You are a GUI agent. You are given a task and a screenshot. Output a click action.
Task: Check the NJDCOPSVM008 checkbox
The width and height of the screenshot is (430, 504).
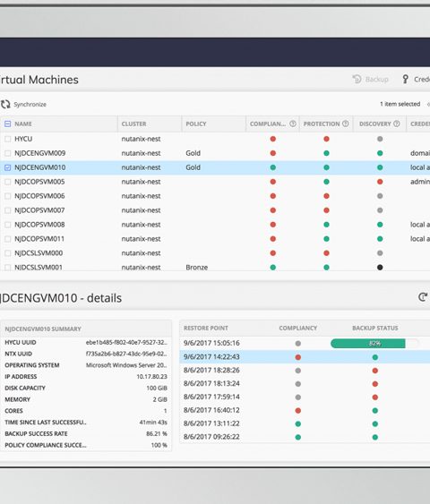(x=8, y=225)
